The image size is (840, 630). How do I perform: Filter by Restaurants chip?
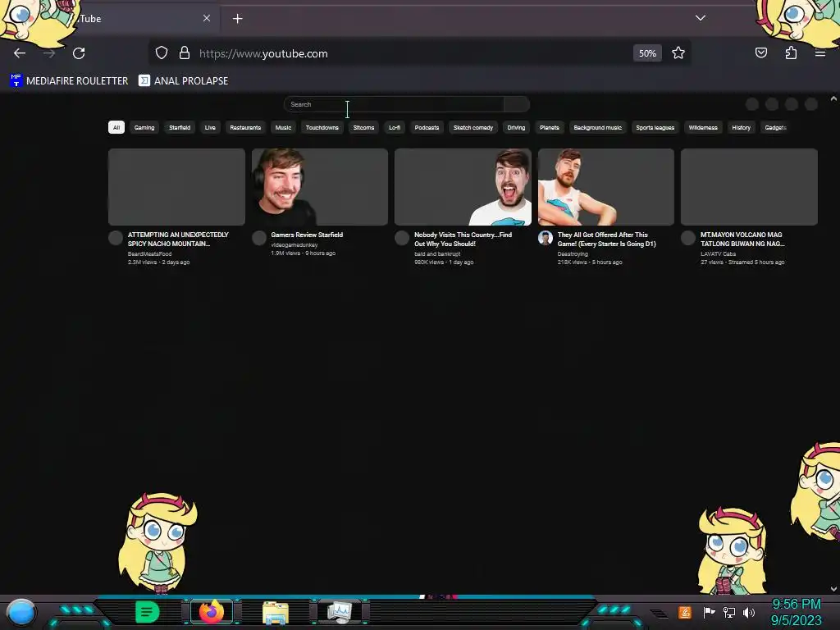245,127
